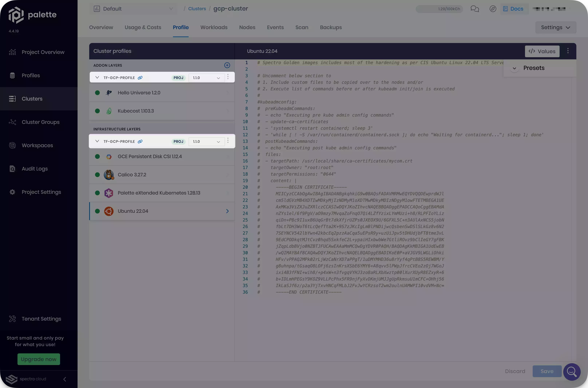This screenshot has height=388, width=588.
Task: Click the Save button
Action: click(546, 371)
